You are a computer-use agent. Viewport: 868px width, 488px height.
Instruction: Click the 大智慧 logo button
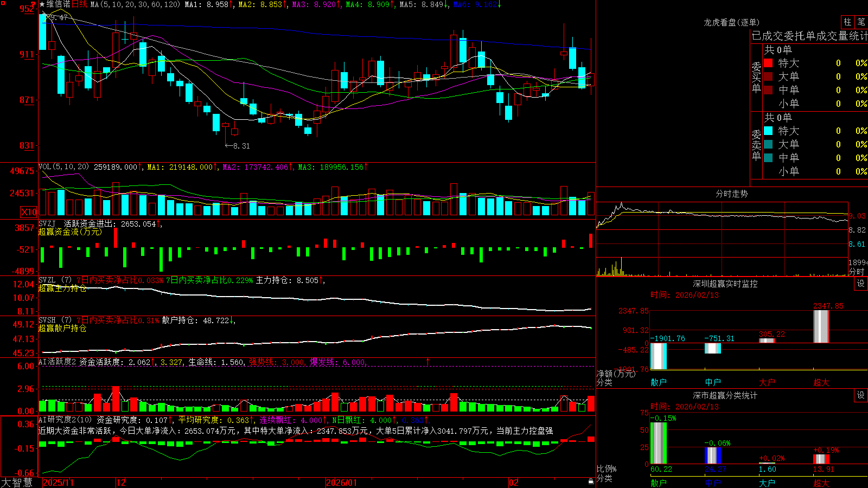coord(17,482)
